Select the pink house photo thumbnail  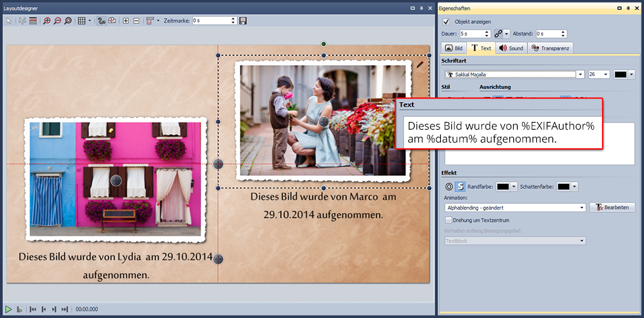(115, 179)
